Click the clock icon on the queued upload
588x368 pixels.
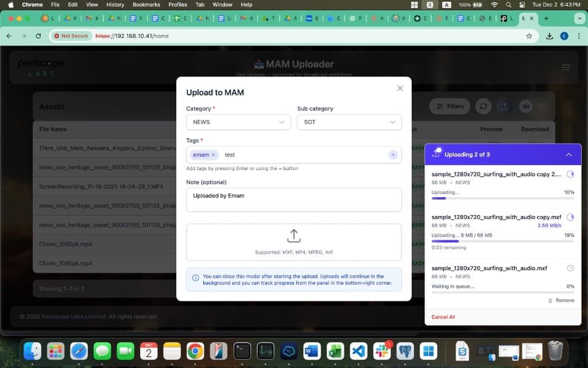pyautogui.click(x=570, y=268)
